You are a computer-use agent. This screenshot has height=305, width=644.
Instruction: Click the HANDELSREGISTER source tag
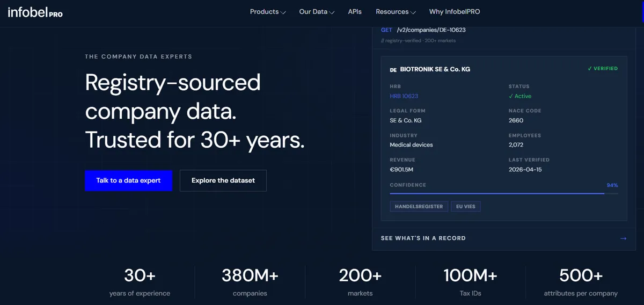click(x=419, y=206)
